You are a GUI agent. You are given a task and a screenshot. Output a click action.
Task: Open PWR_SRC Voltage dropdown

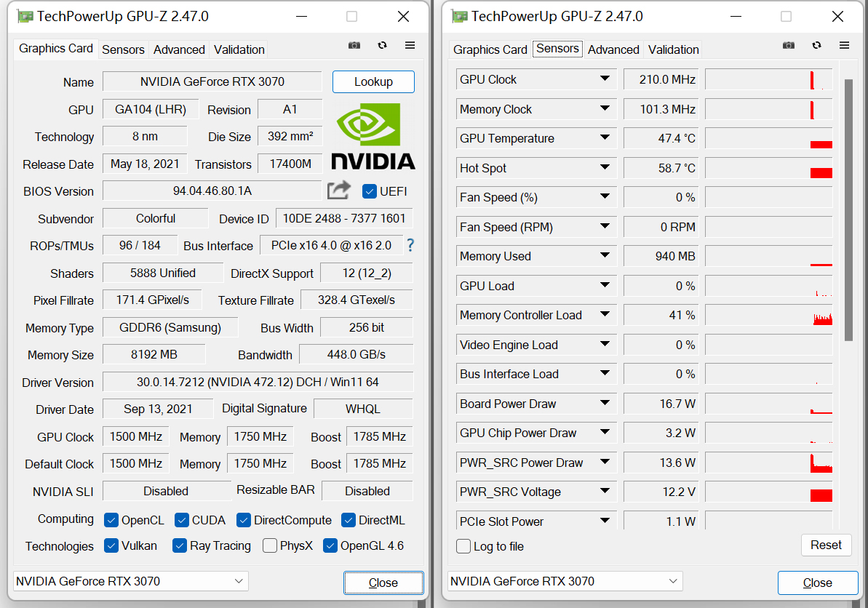click(x=605, y=491)
